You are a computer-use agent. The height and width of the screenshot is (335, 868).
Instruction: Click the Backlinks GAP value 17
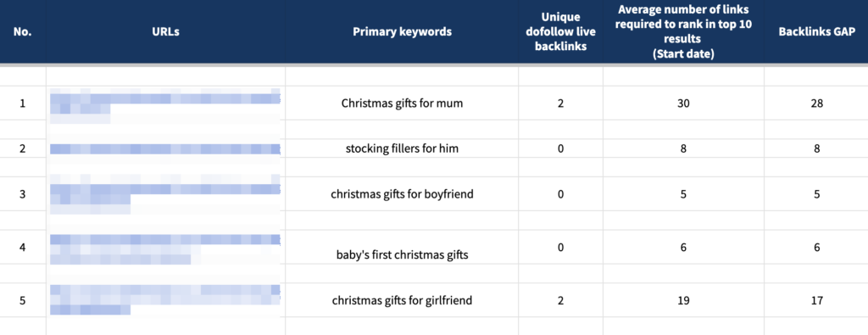pos(816,301)
